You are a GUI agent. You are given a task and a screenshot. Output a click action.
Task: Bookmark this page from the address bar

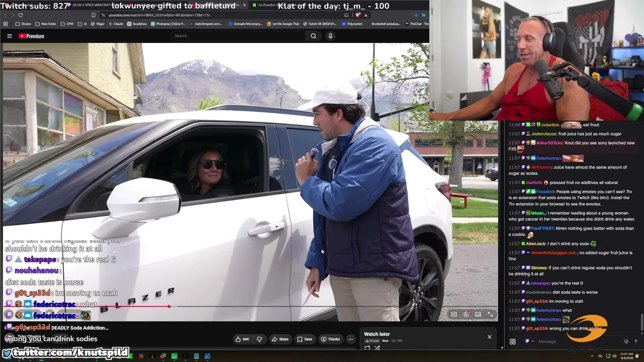click(x=94, y=15)
